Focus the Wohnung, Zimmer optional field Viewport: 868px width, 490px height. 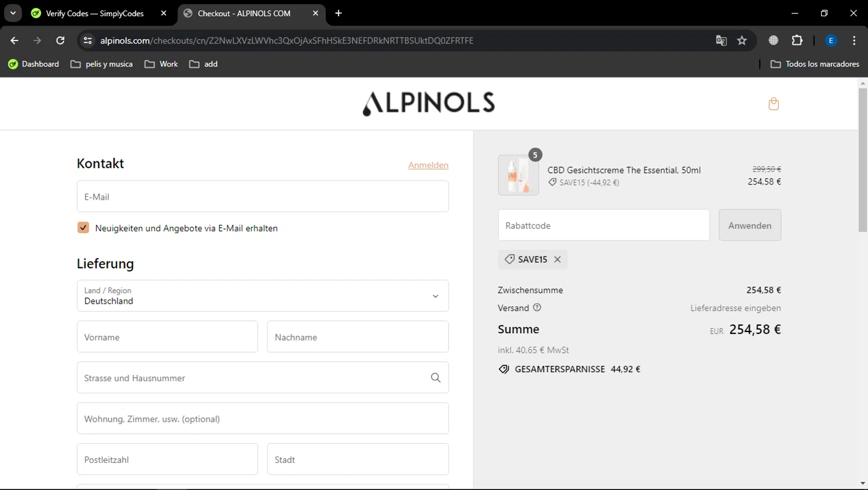tap(263, 418)
